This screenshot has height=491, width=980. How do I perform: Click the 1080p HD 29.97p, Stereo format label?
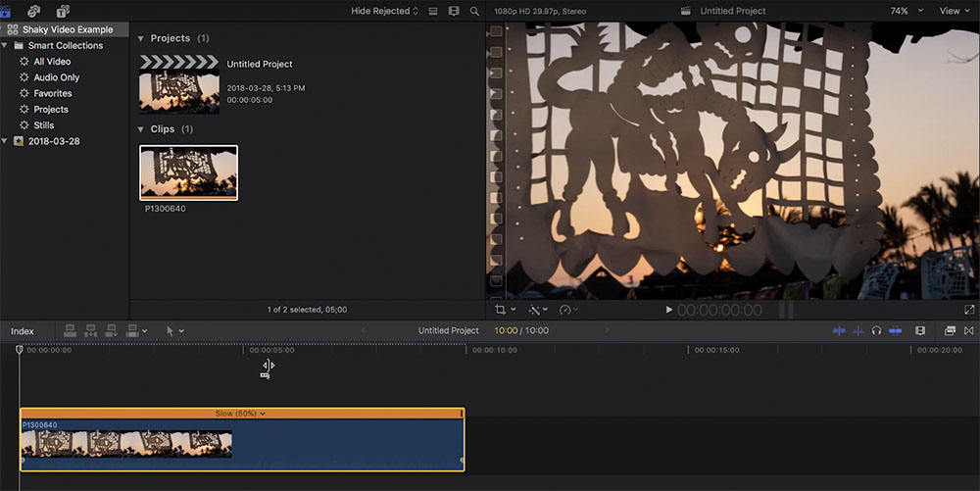click(540, 11)
